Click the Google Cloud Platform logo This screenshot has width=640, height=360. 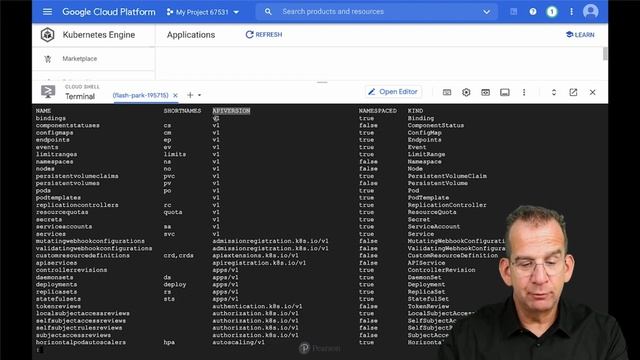[x=109, y=12]
